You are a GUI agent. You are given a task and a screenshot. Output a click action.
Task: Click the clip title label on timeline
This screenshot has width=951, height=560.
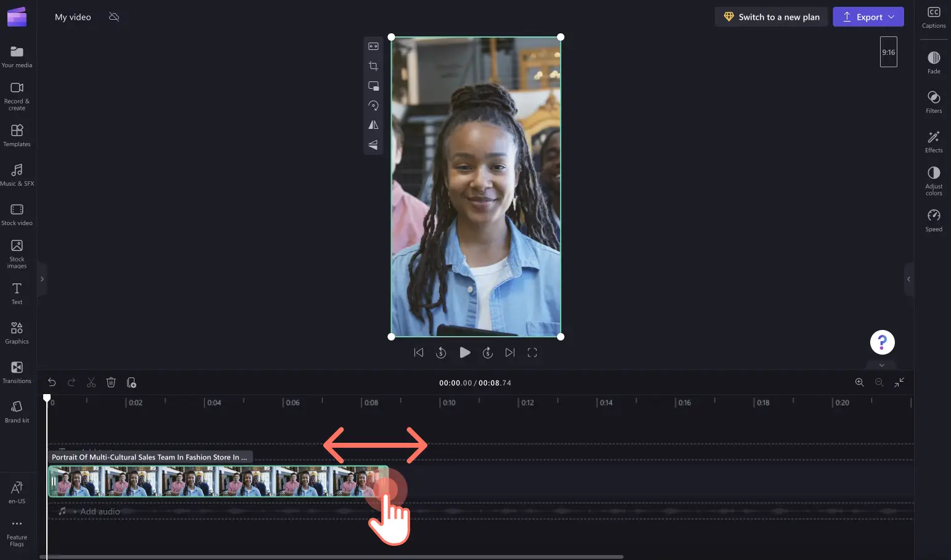(150, 457)
